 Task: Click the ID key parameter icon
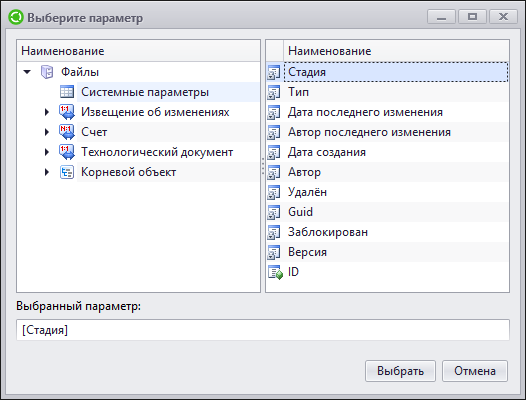[x=275, y=272]
